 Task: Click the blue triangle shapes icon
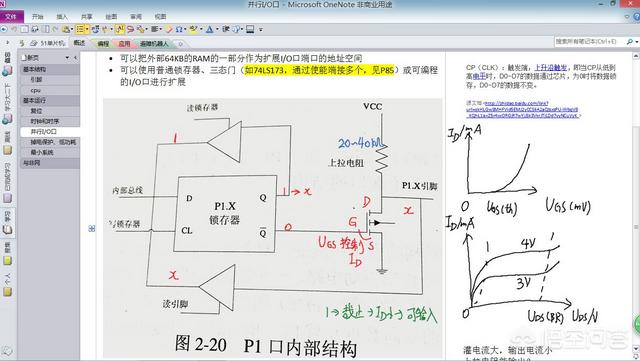(209, 29)
